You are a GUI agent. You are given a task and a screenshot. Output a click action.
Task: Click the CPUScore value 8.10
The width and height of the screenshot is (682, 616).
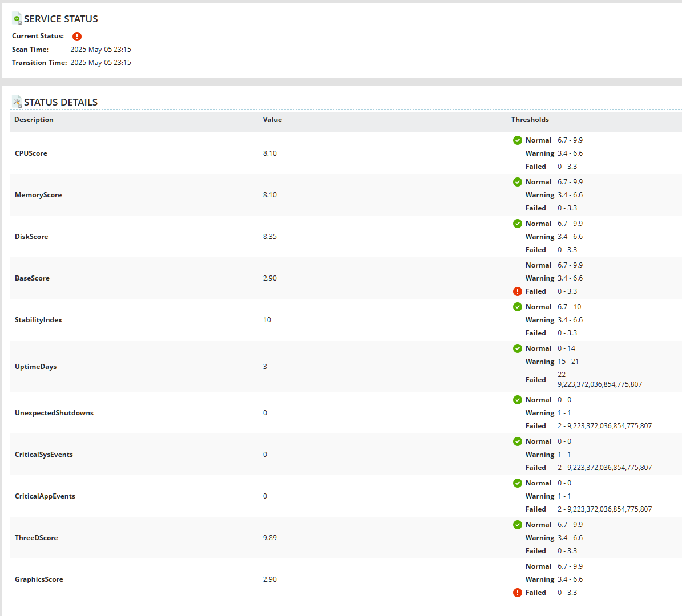[270, 153]
